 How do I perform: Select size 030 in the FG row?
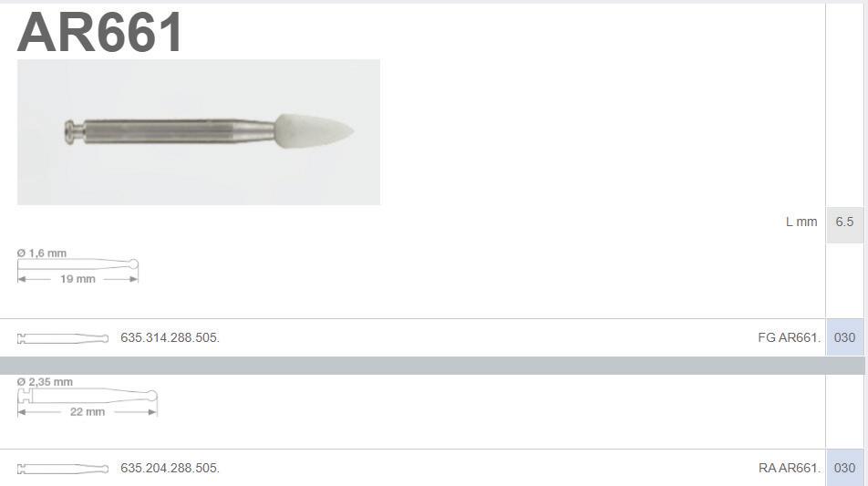click(x=844, y=337)
